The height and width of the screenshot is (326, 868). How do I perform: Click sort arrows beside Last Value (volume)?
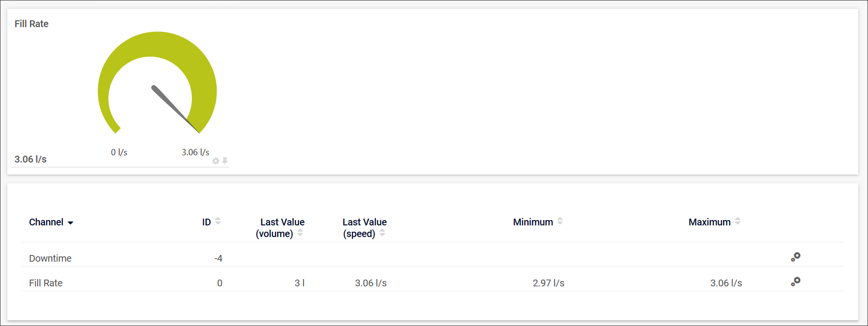(x=300, y=233)
